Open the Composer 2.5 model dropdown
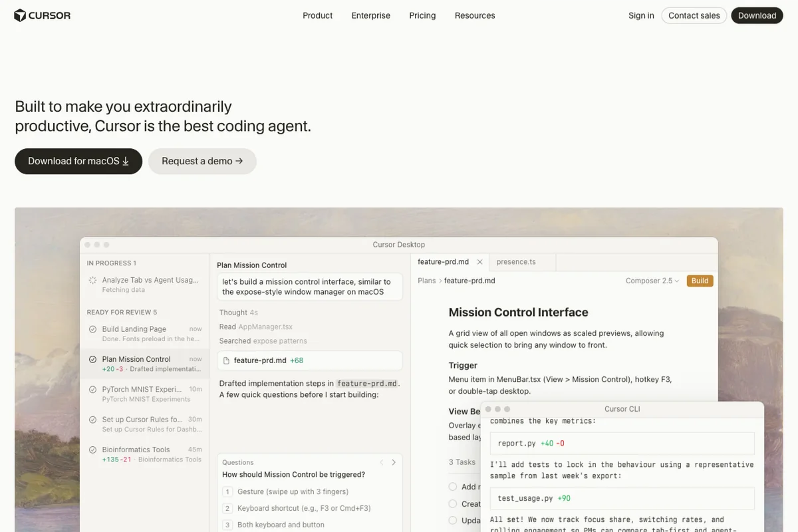This screenshot has width=798, height=532. pos(652,281)
